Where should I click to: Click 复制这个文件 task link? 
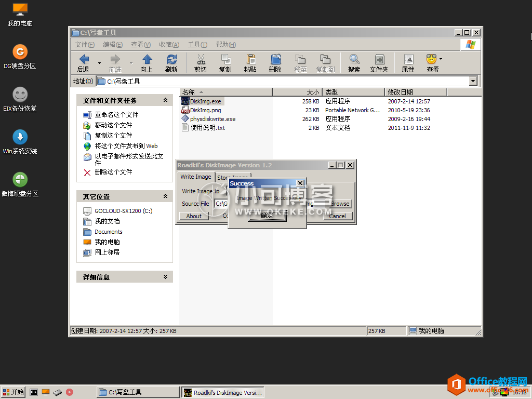pos(113,136)
